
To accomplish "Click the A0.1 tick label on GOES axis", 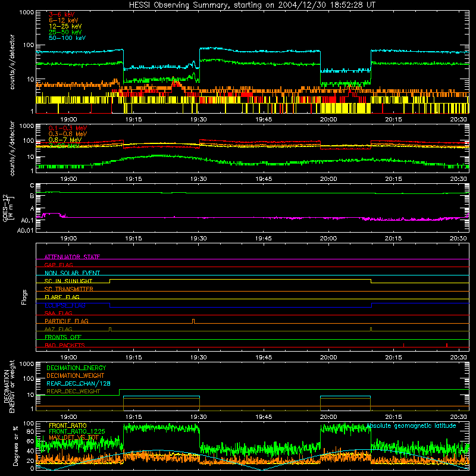I will [x=27, y=220].
